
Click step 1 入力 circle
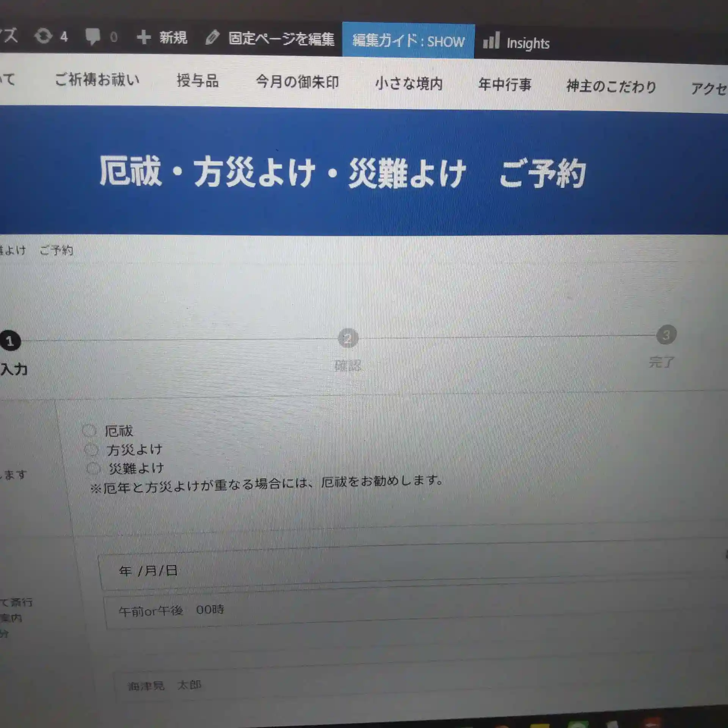10,341
